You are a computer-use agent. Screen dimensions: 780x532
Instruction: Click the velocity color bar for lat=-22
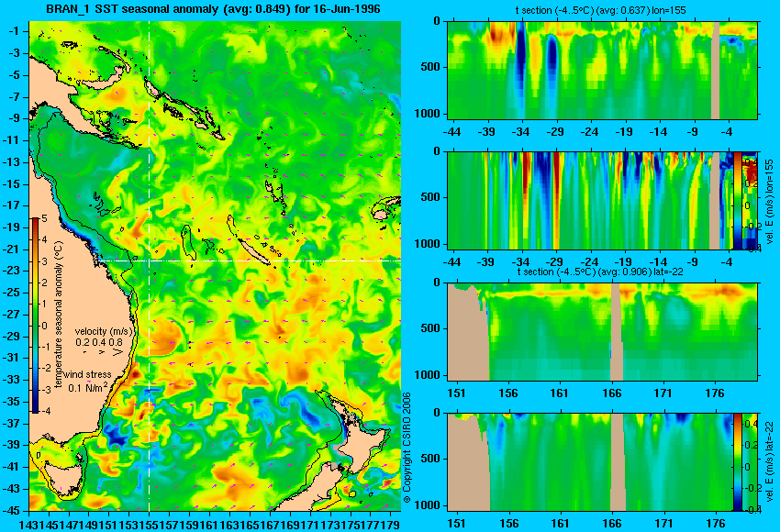pos(737,462)
